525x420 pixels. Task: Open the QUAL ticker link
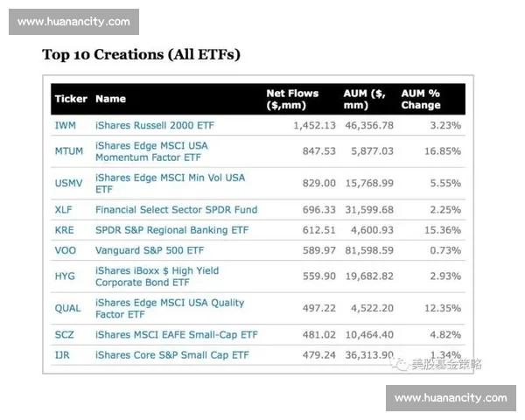[67, 308]
